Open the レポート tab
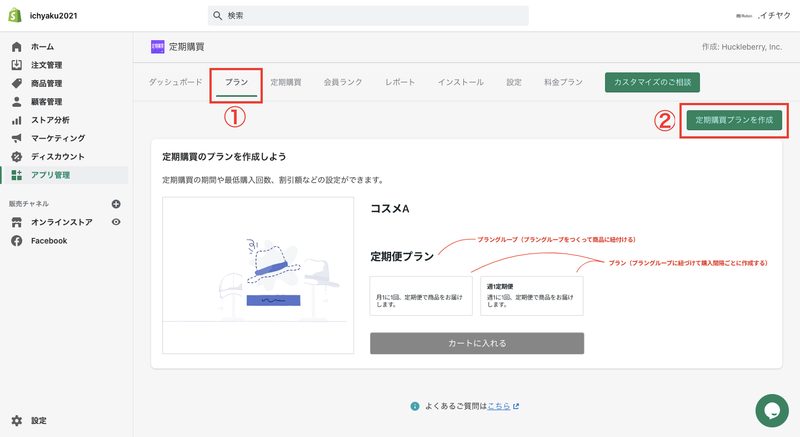The image size is (800, 437). coord(400,82)
